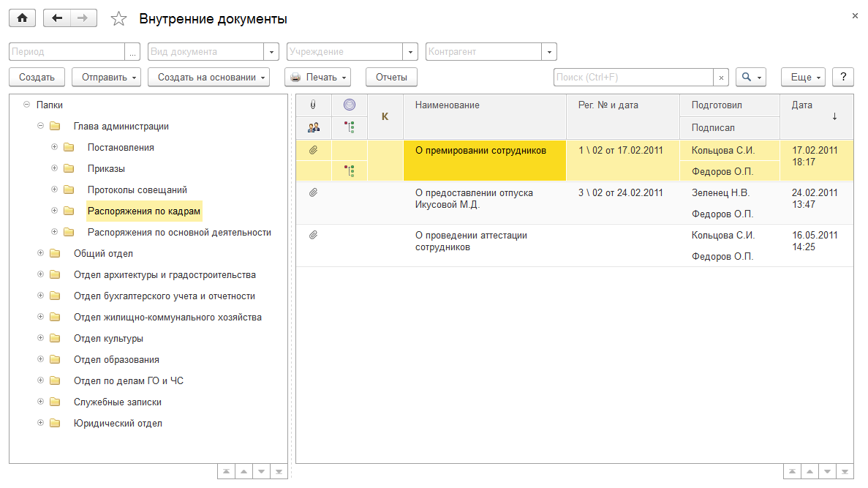
Task: Click process tree icon in О премировании row
Action: tap(350, 170)
